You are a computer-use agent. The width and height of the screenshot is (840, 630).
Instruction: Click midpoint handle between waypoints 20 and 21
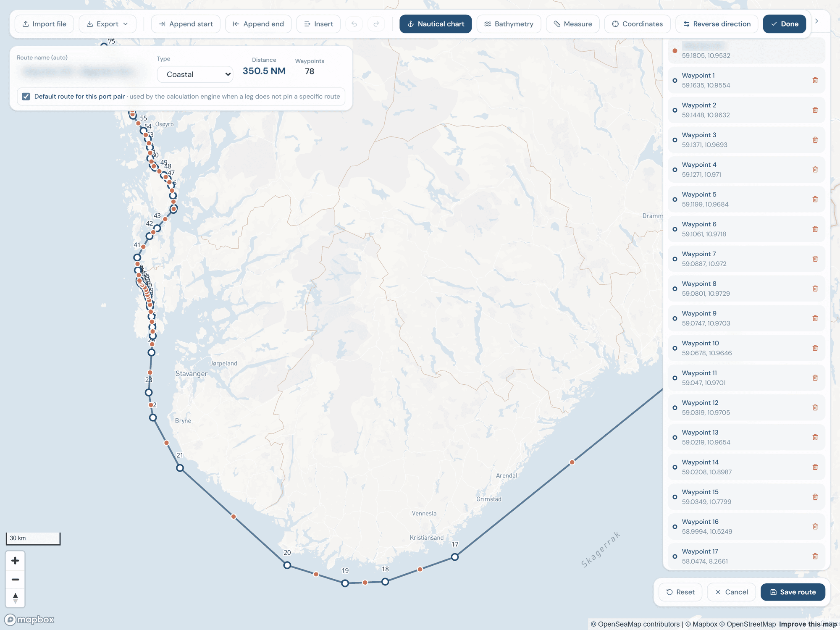pos(234,517)
